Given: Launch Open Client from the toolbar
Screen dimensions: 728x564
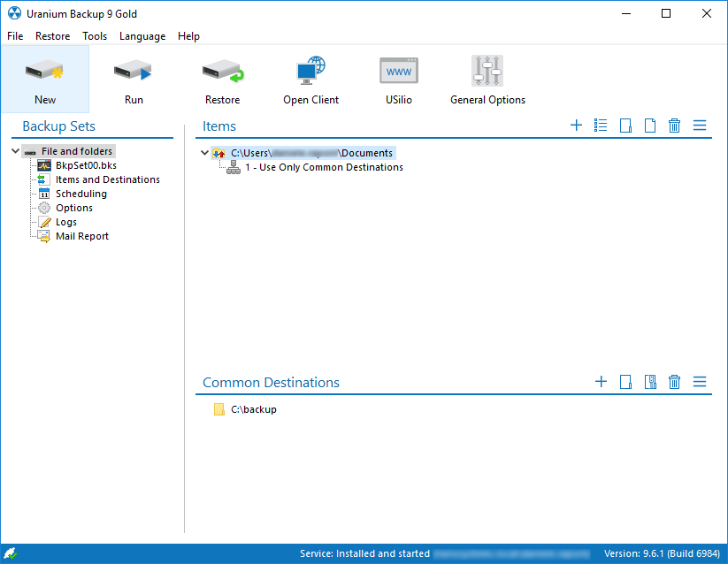Looking at the screenshot, I should [310, 80].
